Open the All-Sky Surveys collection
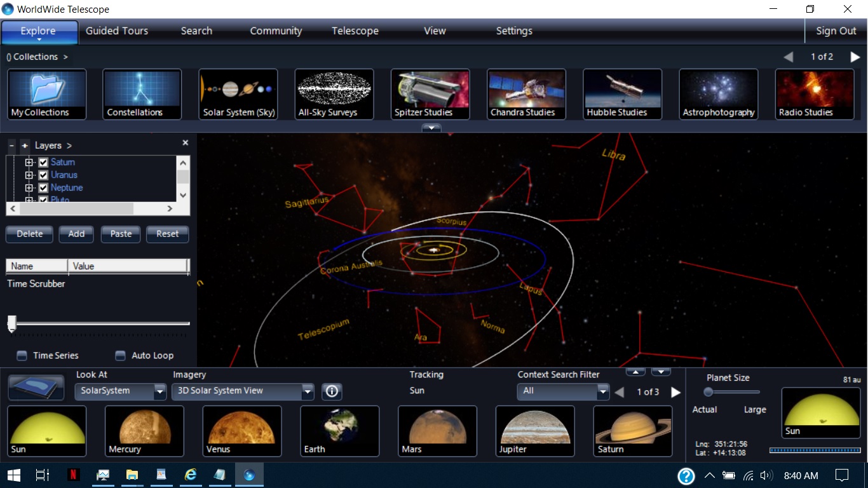Image resolution: width=868 pixels, height=488 pixels. point(334,94)
